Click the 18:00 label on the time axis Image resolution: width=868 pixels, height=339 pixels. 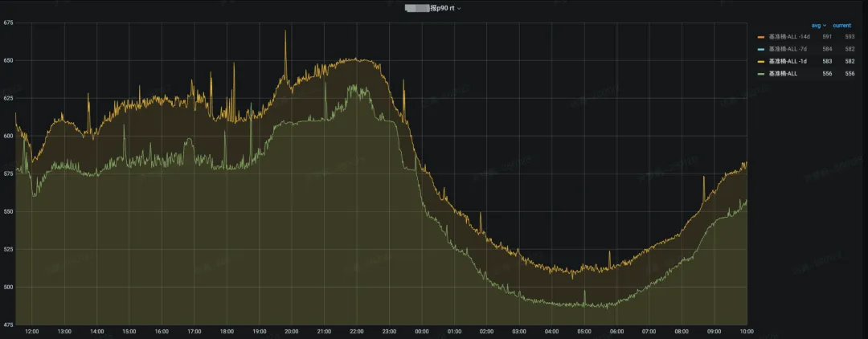pyautogui.click(x=227, y=332)
